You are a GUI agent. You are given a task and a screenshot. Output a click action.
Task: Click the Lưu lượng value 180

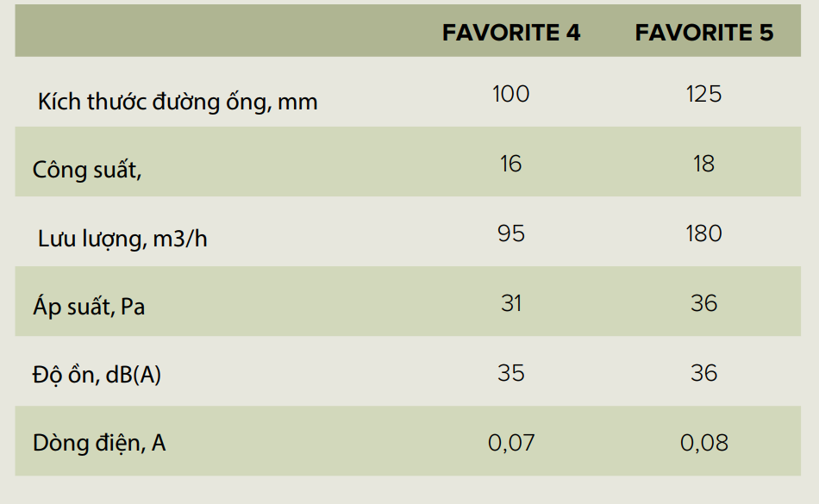[704, 233]
